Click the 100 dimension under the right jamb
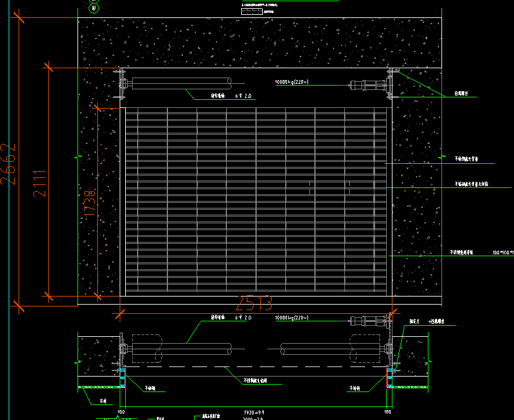The height and width of the screenshot is (420, 514). (x=388, y=412)
